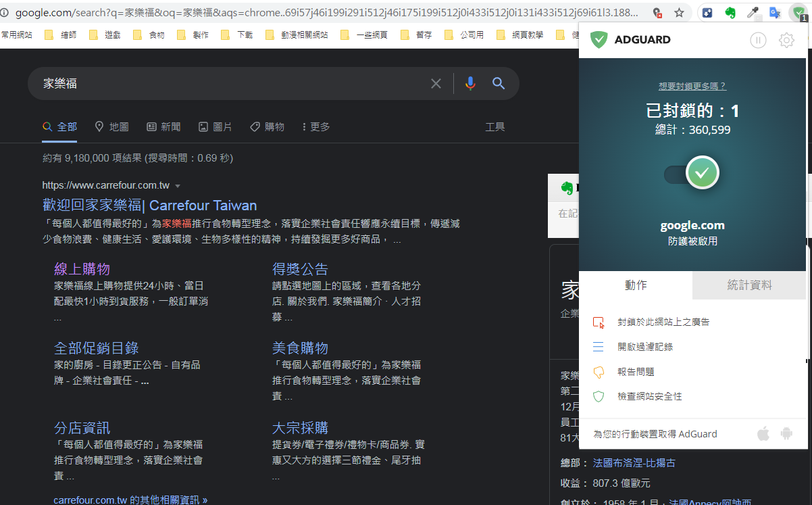Switch to the 動作 tab in AdGuard

coord(636,285)
